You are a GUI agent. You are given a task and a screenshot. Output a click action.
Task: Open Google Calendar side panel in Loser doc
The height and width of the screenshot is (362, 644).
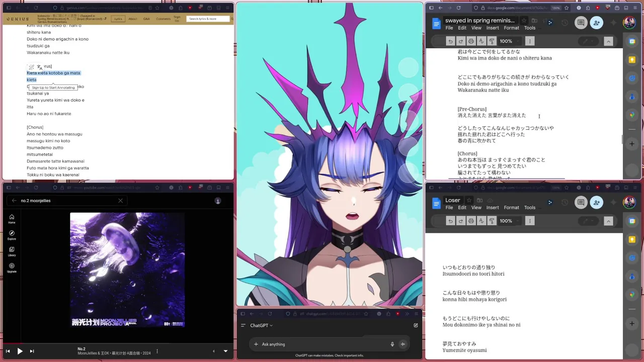(632, 221)
